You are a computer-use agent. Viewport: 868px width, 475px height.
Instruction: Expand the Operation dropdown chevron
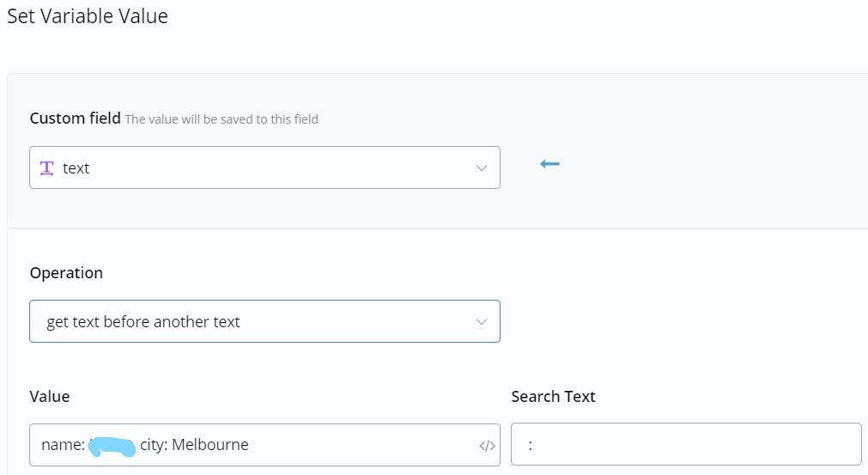click(482, 322)
